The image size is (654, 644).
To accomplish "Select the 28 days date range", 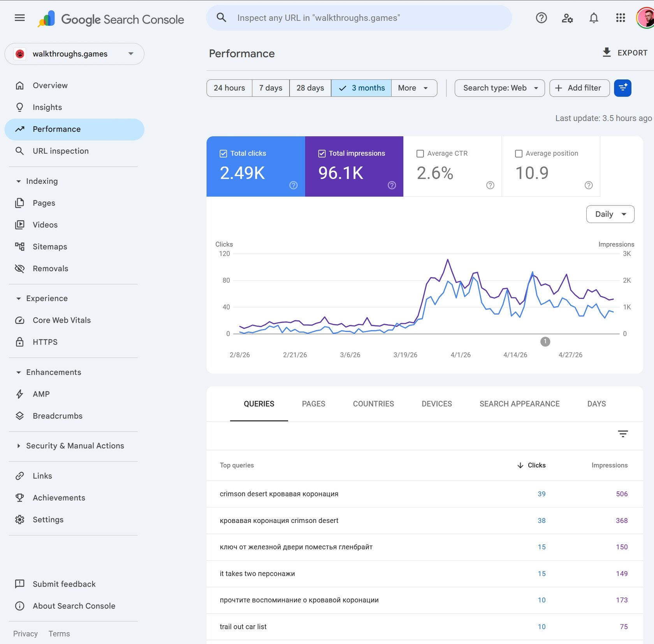I will [310, 88].
